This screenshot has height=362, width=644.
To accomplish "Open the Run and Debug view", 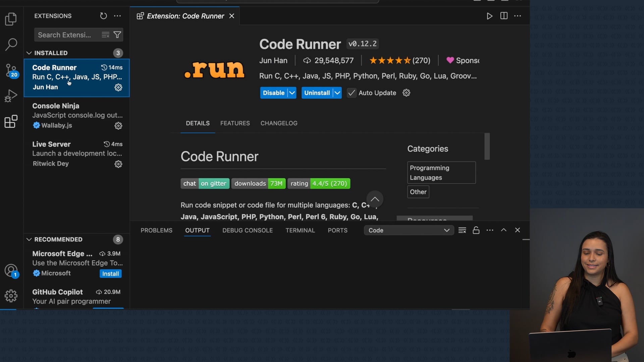I will [11, 96].
